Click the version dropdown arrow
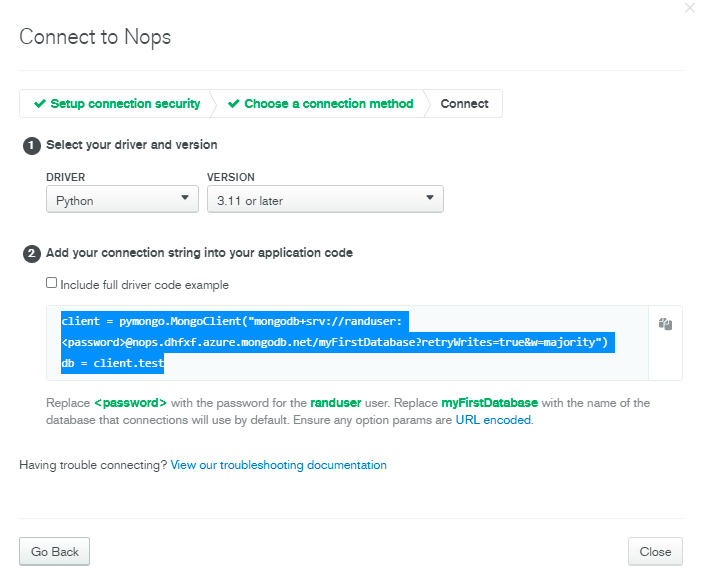The width and height of the screenshot is (707, 584). coord(430,198)
